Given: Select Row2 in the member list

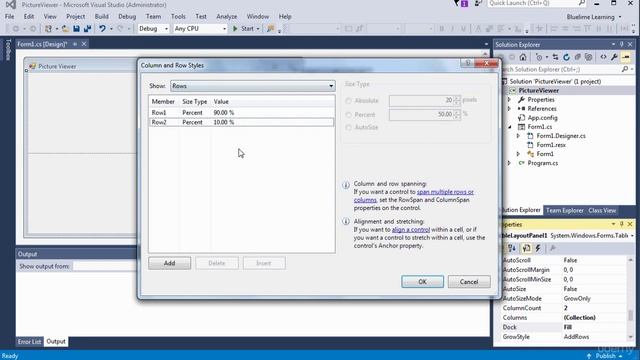Looking at the screenshot, I should 241,122.
